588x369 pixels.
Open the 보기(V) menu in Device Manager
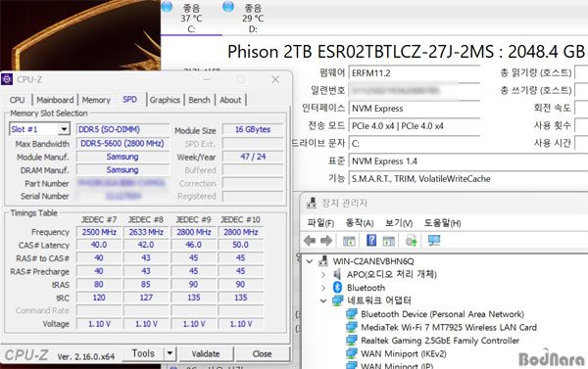(x=399, y=223)
